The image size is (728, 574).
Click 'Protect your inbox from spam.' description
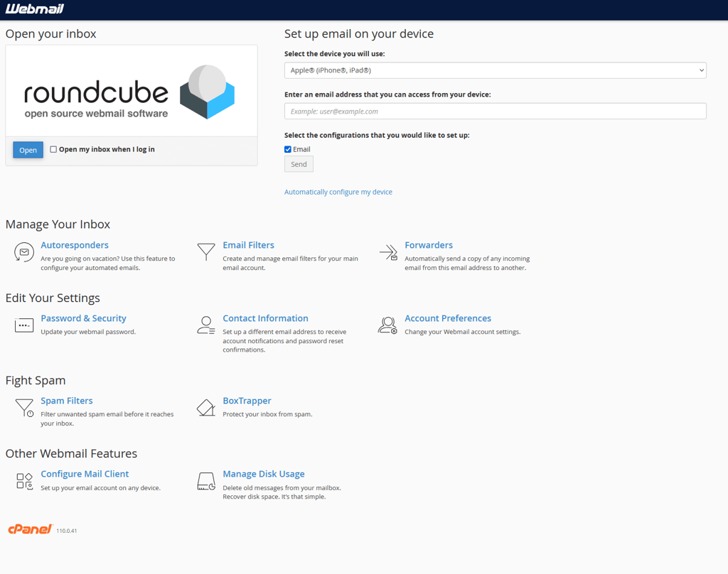click(x=267, y=414)
